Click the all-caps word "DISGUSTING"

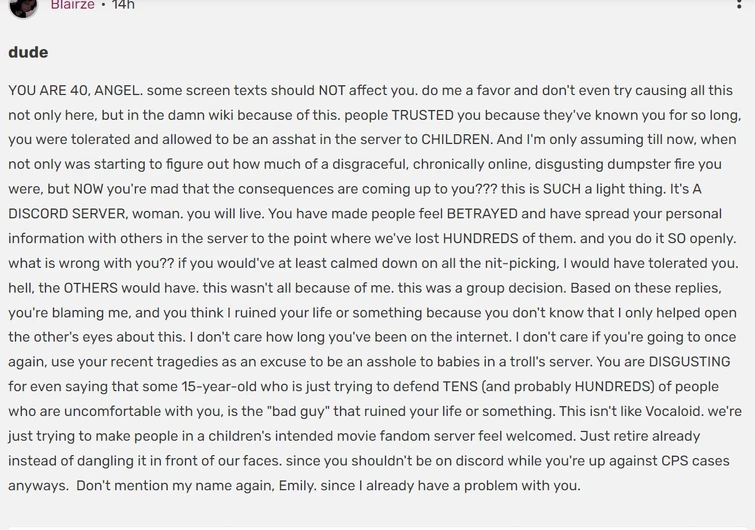[690, 362]
